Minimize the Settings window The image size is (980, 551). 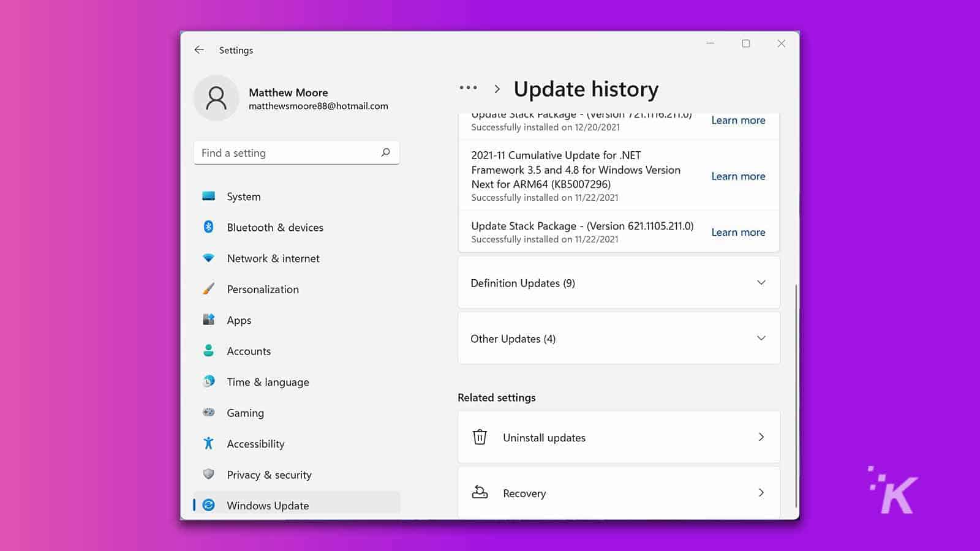coord(710,43)
